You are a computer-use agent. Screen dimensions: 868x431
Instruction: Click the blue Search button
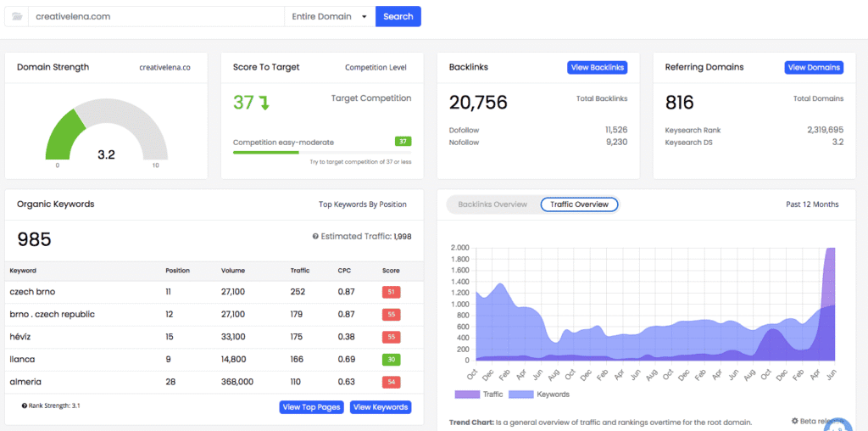(398, 17)
